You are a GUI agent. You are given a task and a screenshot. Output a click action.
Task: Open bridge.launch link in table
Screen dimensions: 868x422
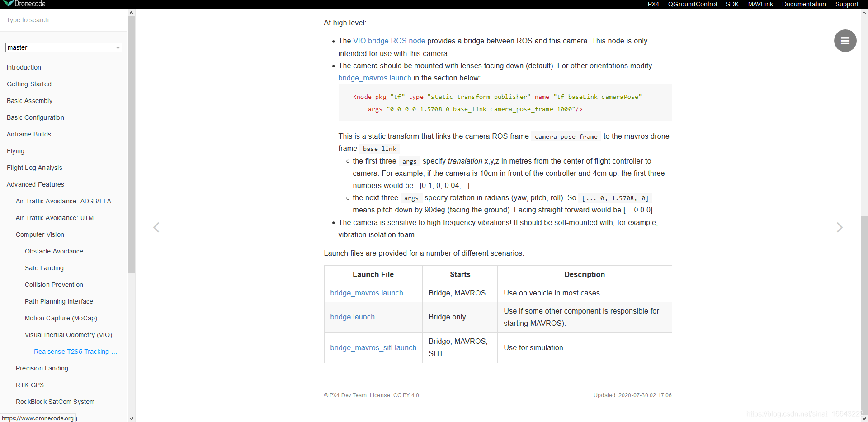pyautogui.click(x=353, y=317)
